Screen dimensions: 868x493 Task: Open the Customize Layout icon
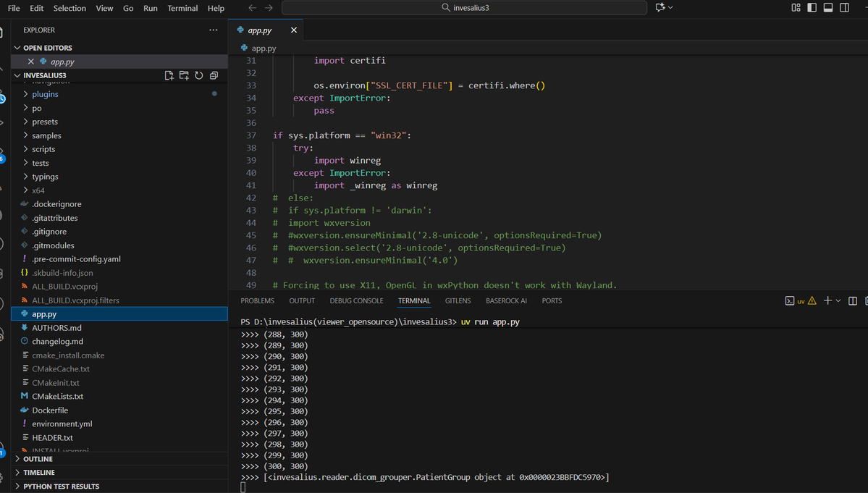796,8
